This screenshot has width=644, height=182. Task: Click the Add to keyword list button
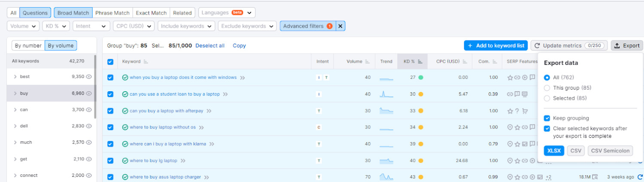[x=495, y=45]
